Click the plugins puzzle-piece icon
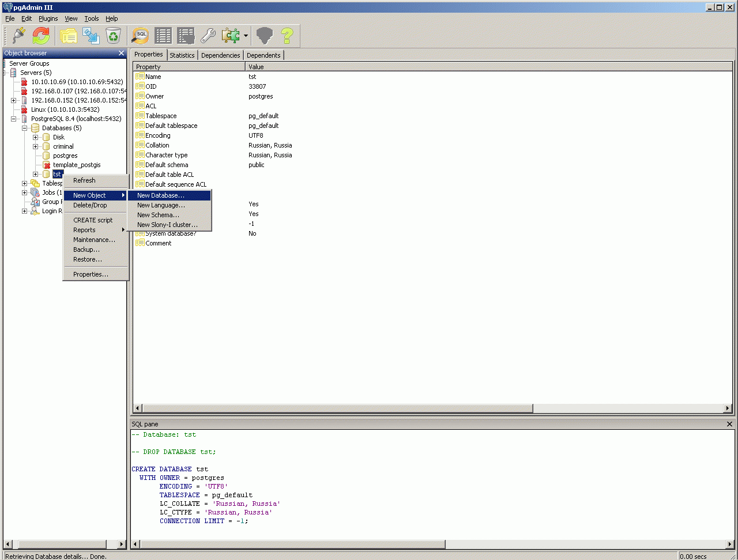Image resolution: width=738 pixels, height=560 pixels. [231, 36]
